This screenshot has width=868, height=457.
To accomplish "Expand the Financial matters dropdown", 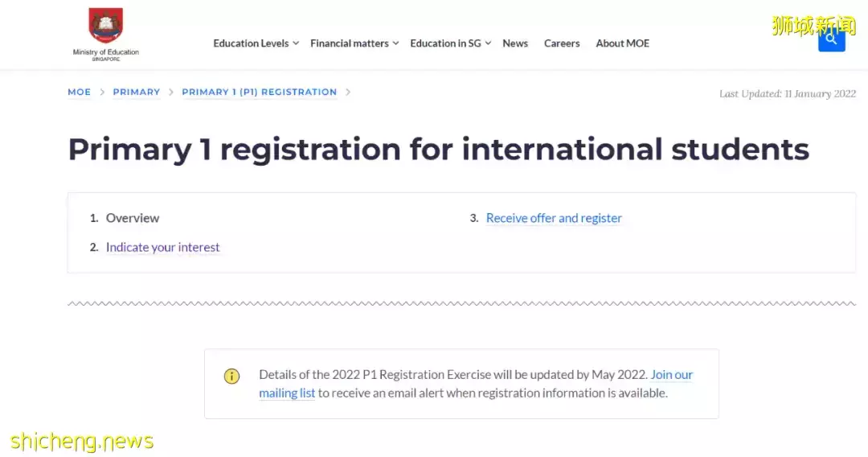I will pos(354,43).
